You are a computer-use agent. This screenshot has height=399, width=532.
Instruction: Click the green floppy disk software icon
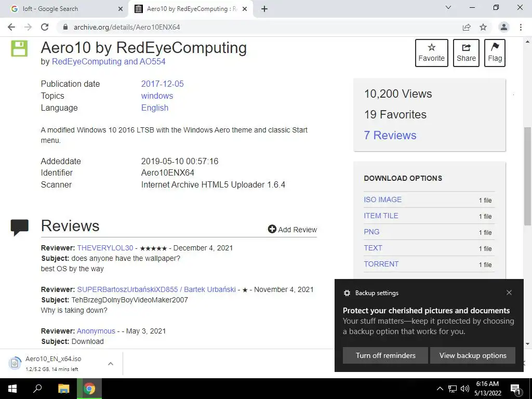[x=19, y=48]
